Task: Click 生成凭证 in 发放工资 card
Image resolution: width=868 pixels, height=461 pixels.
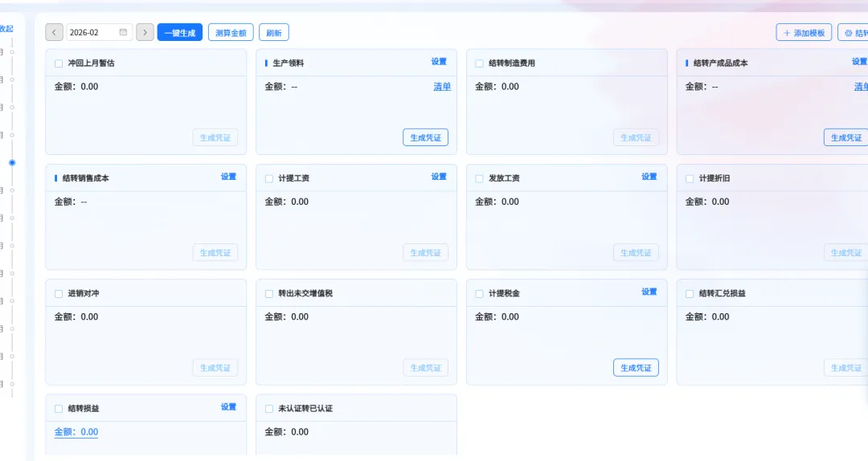Action: tap(636, 252)
